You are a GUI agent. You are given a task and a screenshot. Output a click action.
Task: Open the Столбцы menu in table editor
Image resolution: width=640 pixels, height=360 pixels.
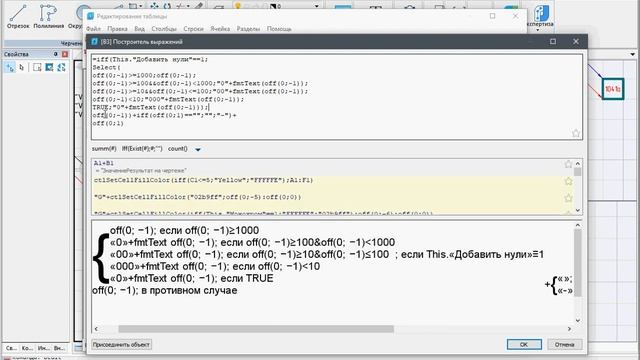click(164, 29)
